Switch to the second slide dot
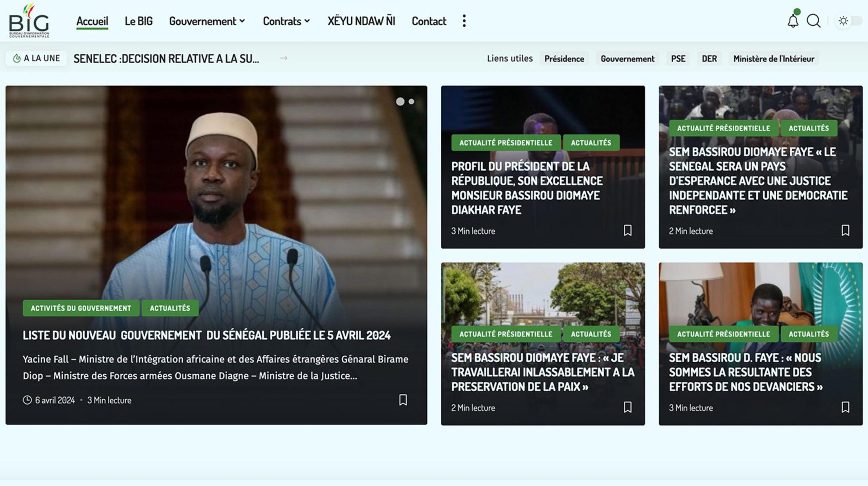The width and height of the screenshot is (868, 486). pyautogui.click(x=411, y=102)
